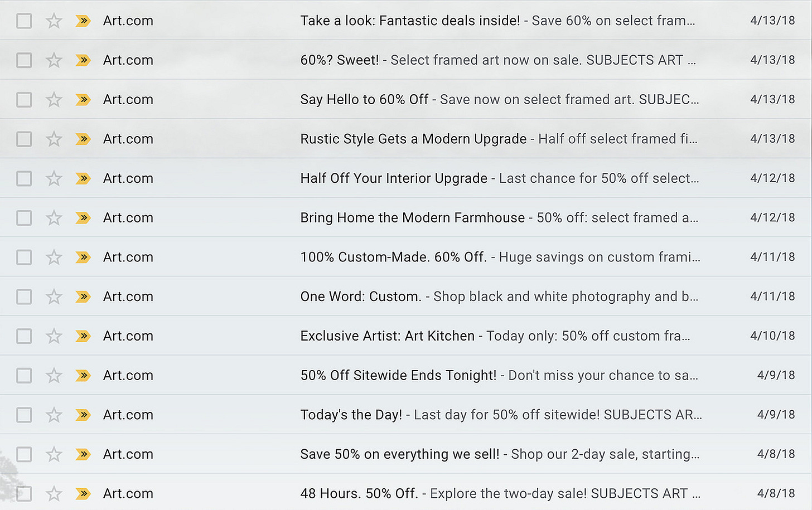Screen dimensions: 812x510
Task: Check the 'Say Hello to 60% Off' email
Action: (24, 100)
